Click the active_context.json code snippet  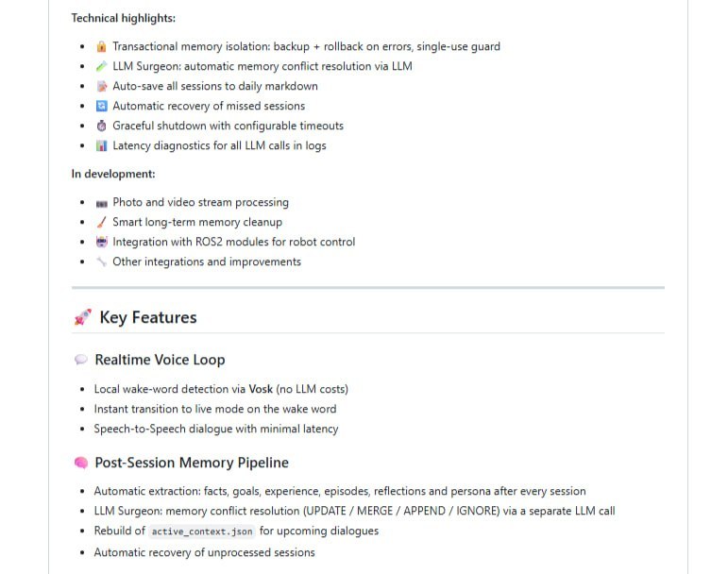click(x=202, y=532)
